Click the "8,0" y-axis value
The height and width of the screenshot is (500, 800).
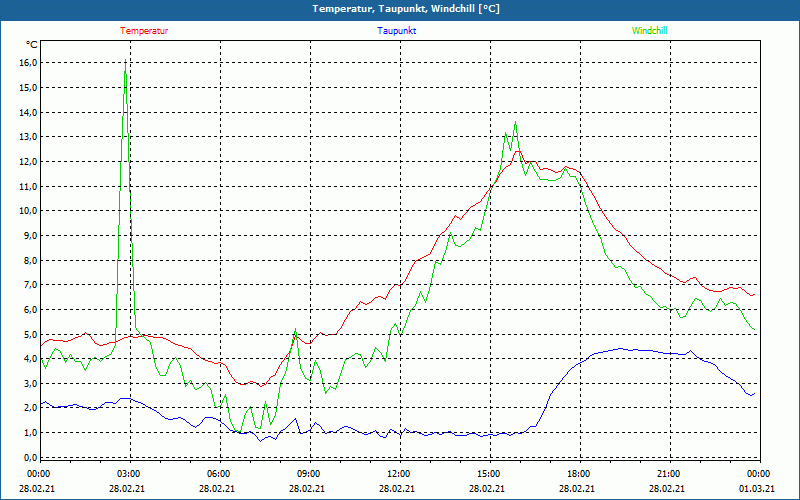(x=31, y=260)
